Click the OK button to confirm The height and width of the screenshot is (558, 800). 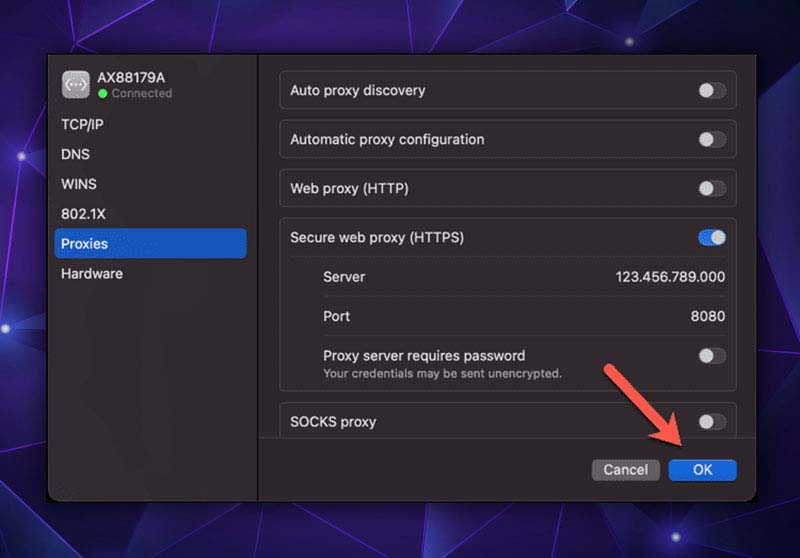702,470
